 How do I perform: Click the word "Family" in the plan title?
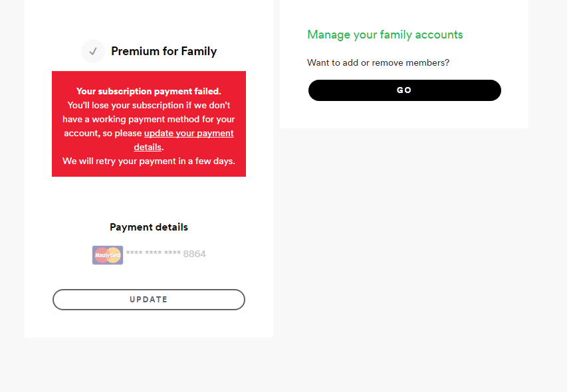pos(199,51)
